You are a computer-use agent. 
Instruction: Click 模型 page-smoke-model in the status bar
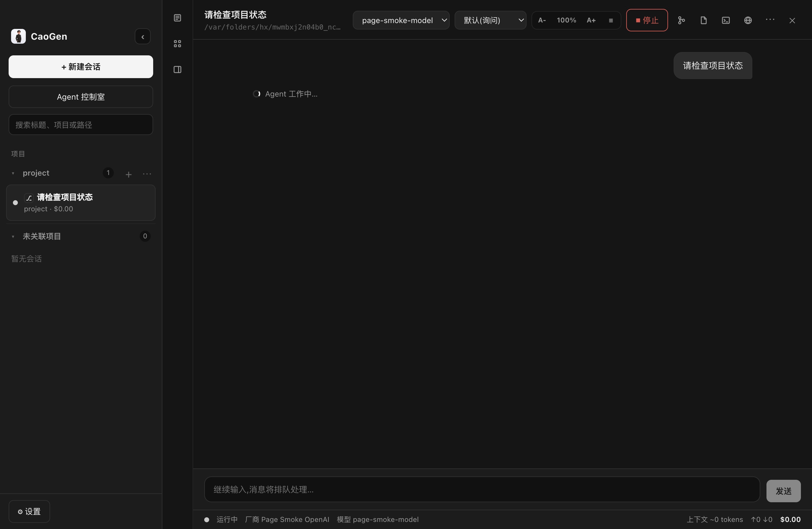tap(378, 519)
